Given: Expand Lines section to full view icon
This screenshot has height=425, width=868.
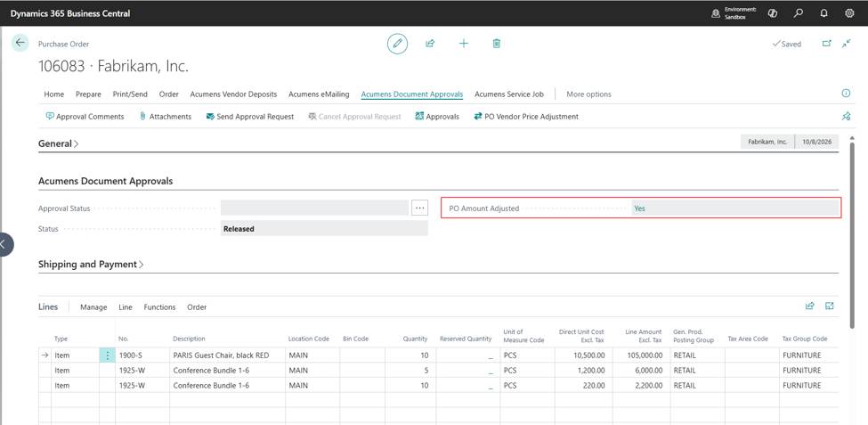Looking at the screenshot, I should (829, 306).
